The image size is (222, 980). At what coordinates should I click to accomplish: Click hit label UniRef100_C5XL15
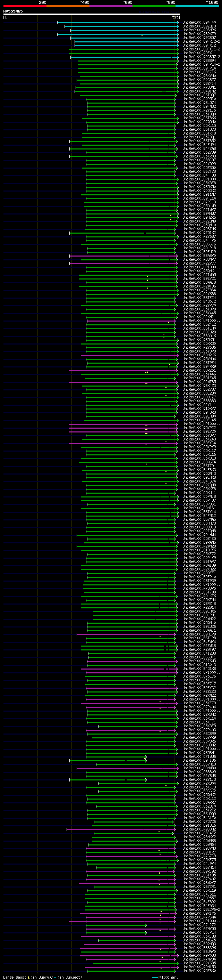click(199, 126)
